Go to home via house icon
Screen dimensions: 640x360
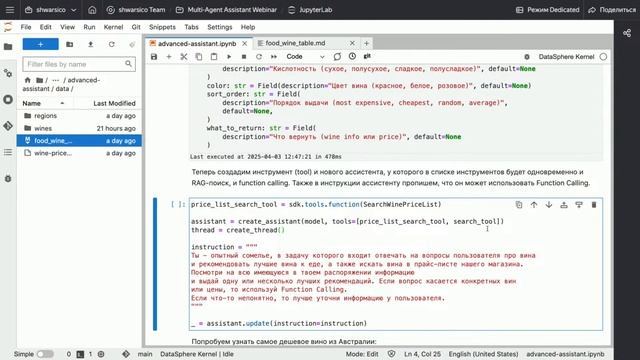coord(92,10)
